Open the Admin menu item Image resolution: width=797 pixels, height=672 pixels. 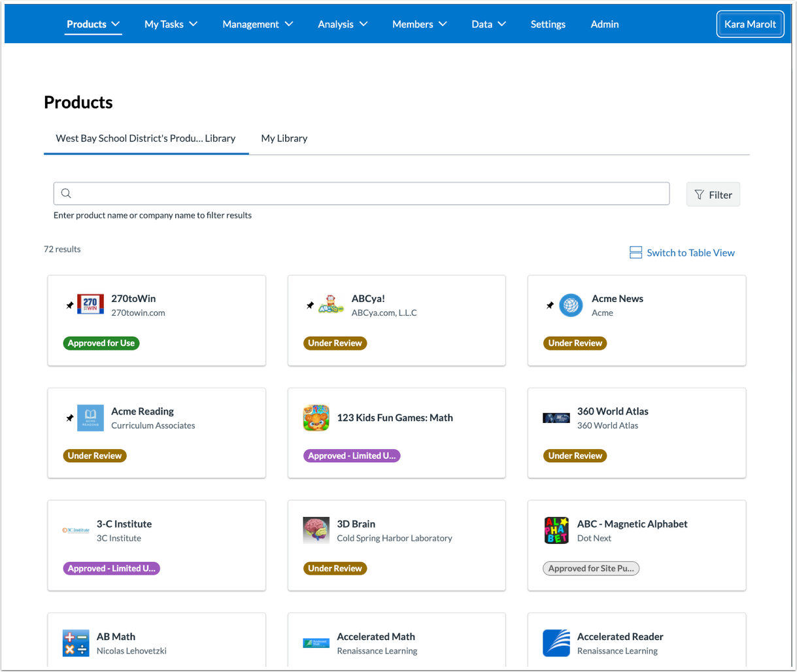point(605,24)
